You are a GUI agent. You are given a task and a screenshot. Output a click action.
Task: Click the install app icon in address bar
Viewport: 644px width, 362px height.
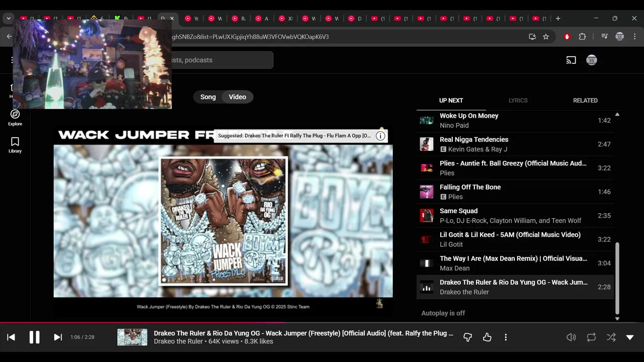coord(532,37)
